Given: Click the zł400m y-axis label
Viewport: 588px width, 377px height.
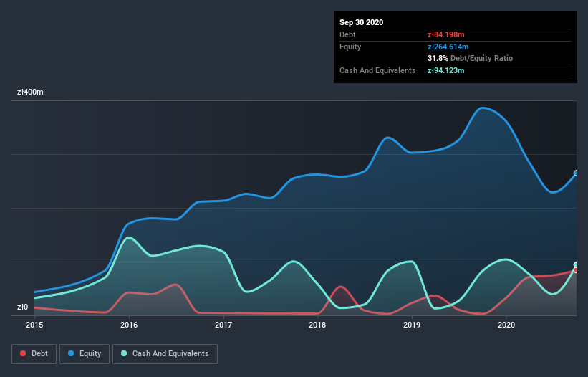Looking at the screenshot, I should pos(30,92).
